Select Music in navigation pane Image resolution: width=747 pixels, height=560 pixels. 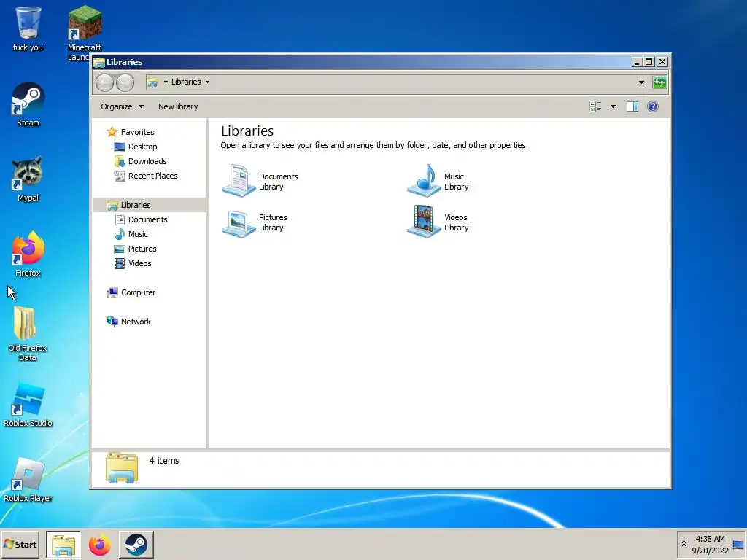pyautogui.click(x=138, y=234)
